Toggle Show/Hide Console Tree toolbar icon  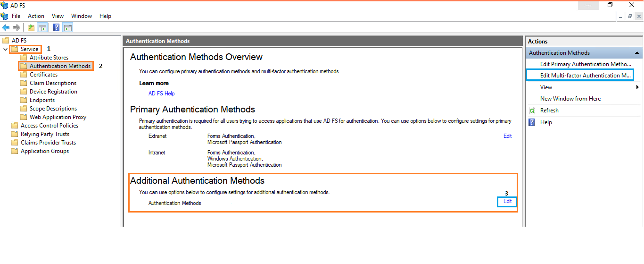pyautogui.click(x=42, y=28)
